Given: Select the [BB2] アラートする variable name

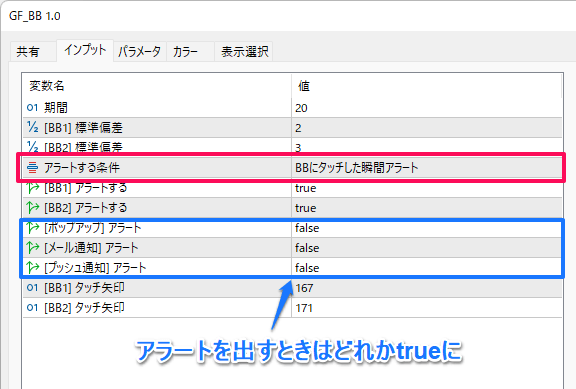Looking at the screenshot, I should (x=86, y=208).
